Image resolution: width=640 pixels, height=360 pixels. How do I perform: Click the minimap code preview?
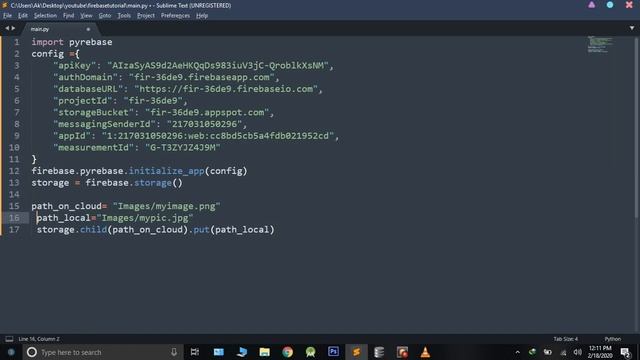tap(600, 44)
